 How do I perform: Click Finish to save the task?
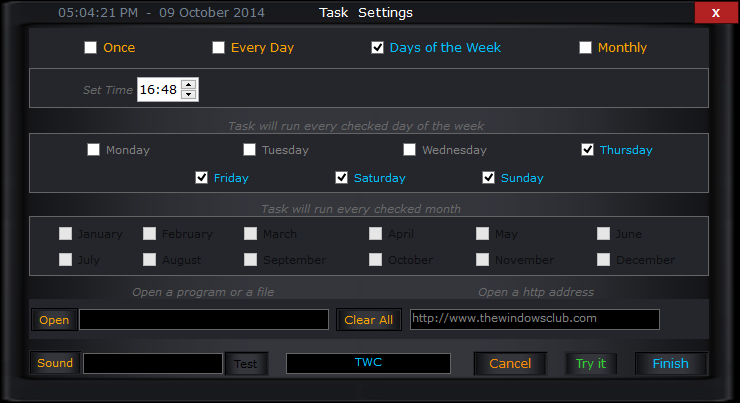point(670,364)
